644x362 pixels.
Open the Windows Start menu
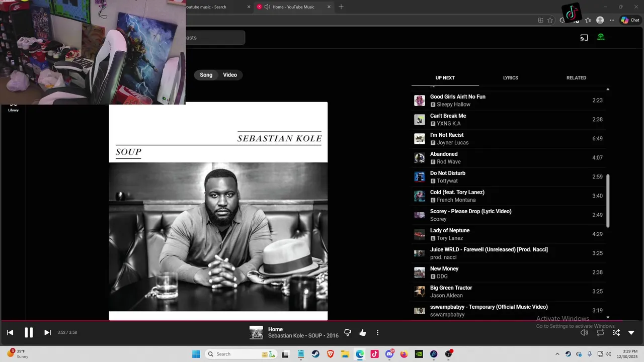196,354
